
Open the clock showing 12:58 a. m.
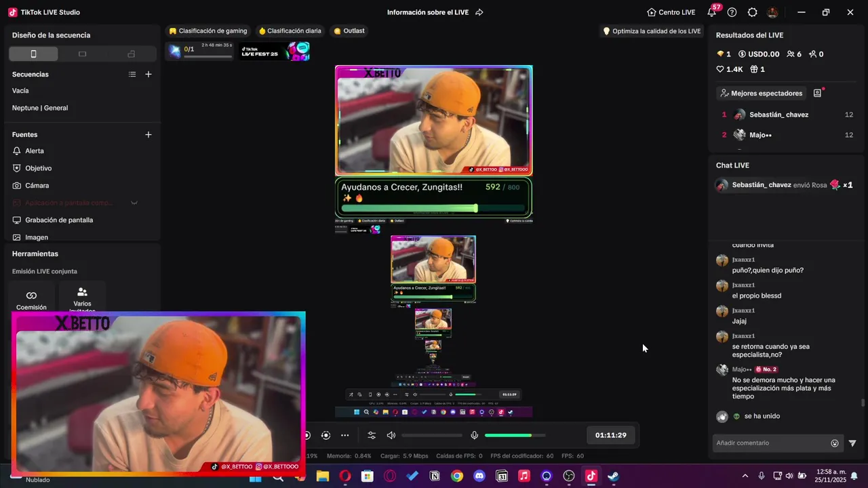[x=830, y=476]
